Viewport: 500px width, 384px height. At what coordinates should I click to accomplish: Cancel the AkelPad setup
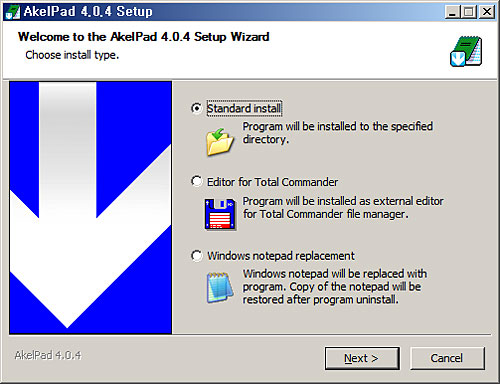[447, 358]
